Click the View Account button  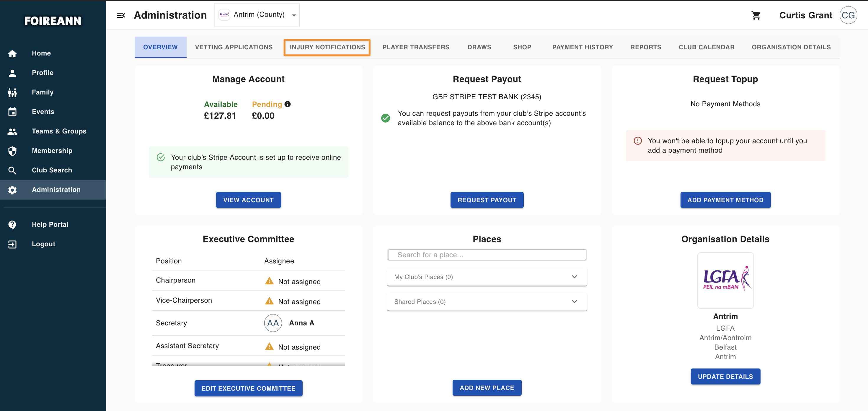248,200
